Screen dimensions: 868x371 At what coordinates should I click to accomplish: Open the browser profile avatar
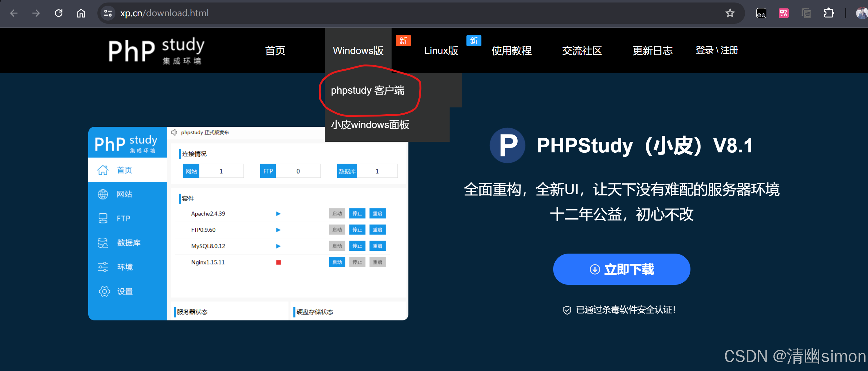861,13
